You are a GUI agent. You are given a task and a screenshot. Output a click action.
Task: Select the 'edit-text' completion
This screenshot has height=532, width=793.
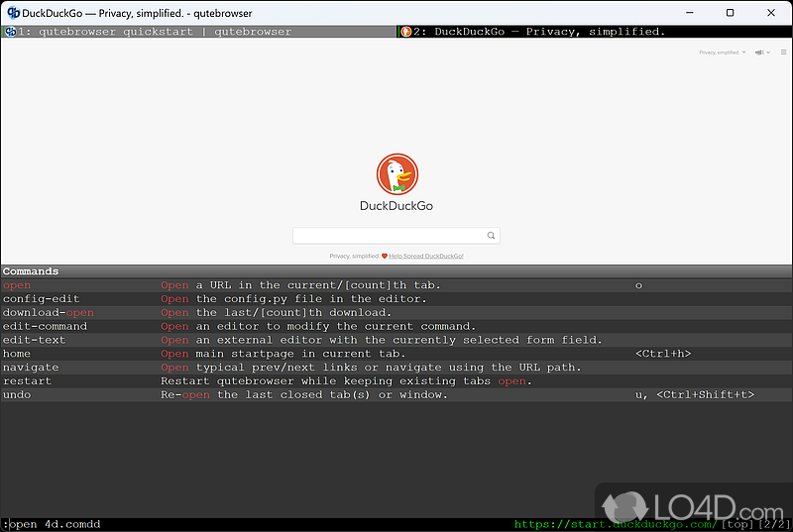(396, 340)
